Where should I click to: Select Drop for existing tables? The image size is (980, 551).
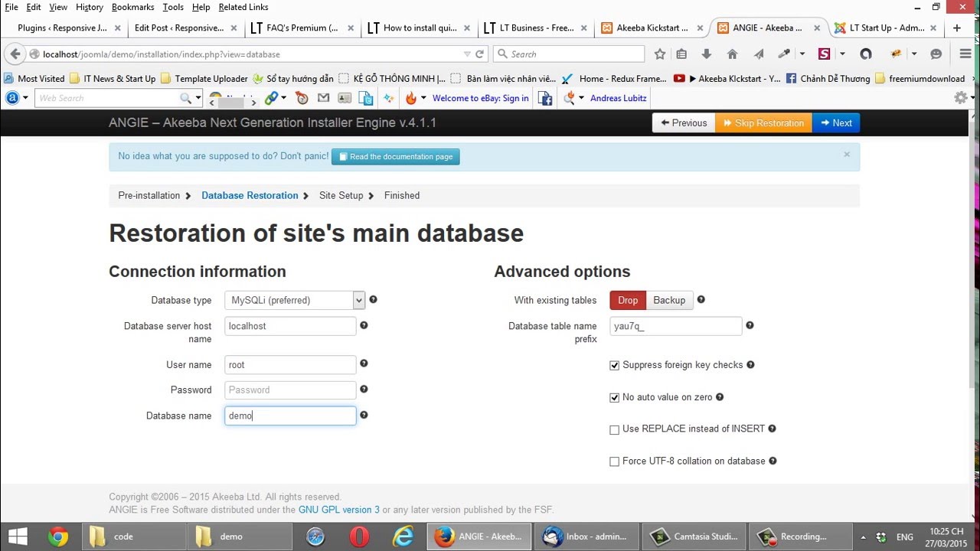pos(628,300)
